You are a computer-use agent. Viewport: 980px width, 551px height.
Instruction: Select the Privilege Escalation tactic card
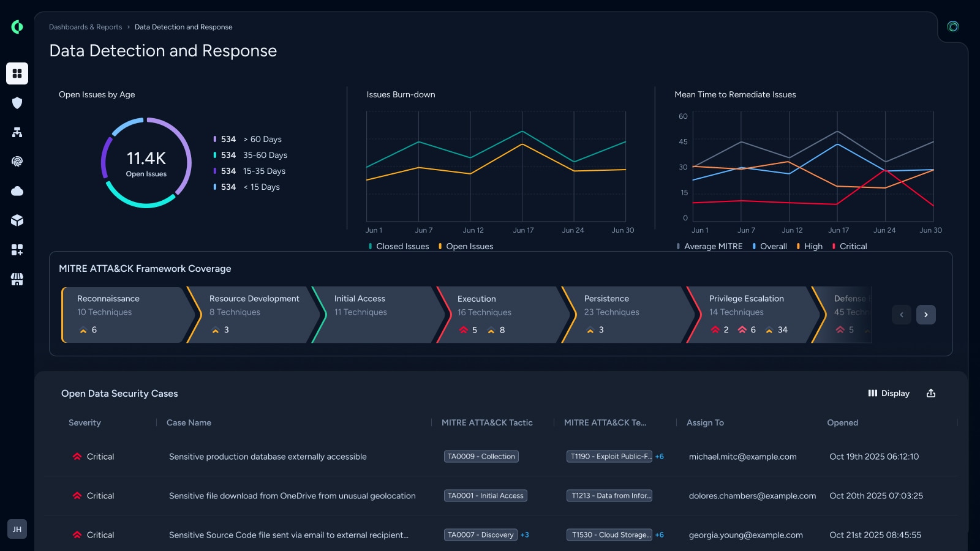tap(752, 315)
